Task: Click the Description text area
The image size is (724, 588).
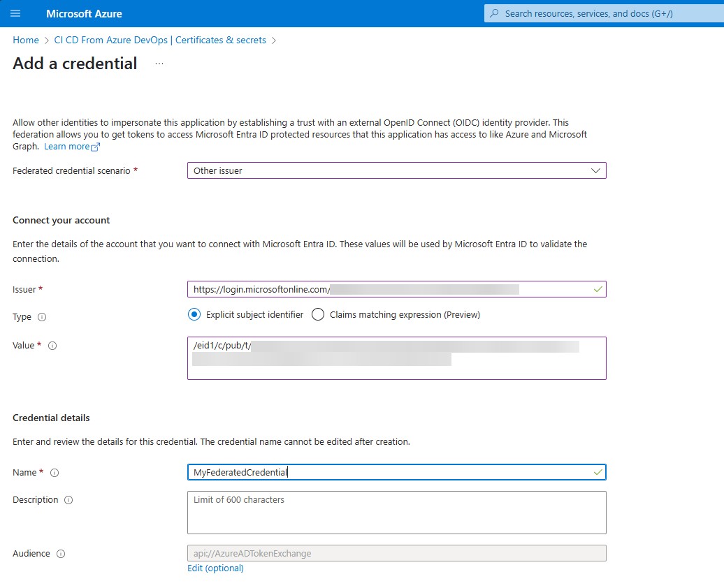Action: (x=397, y=513)
